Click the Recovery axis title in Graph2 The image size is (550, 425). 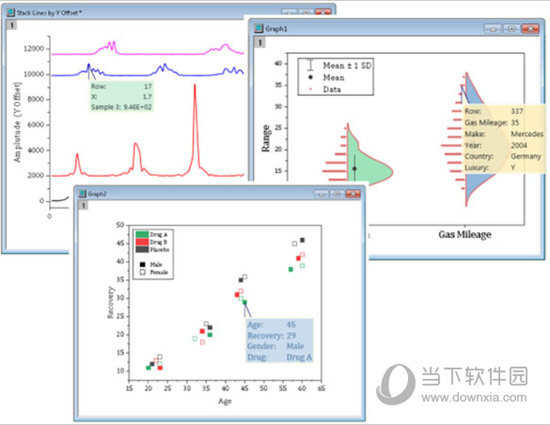click(110, 302)
